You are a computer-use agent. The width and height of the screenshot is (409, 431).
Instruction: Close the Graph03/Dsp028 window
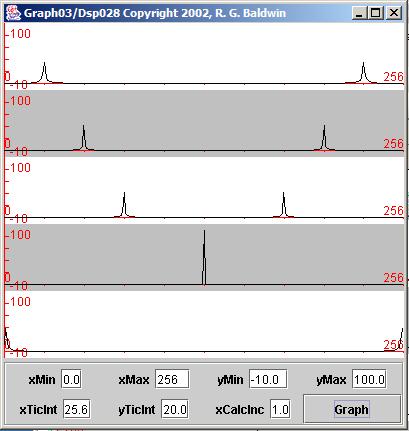394,13
